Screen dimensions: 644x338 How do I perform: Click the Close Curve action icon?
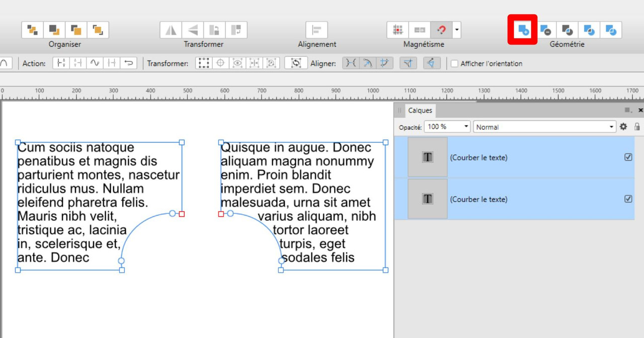[78, 63]
